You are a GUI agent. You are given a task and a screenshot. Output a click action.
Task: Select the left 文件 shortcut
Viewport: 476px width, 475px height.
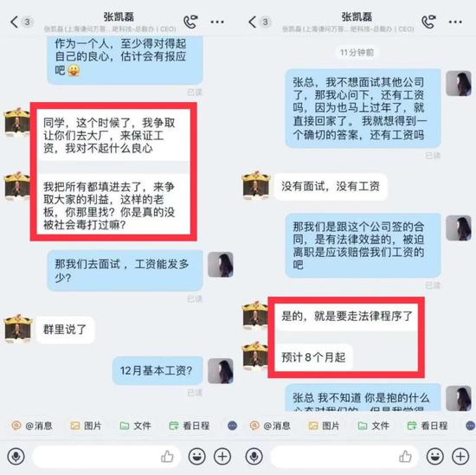[135, 426]
